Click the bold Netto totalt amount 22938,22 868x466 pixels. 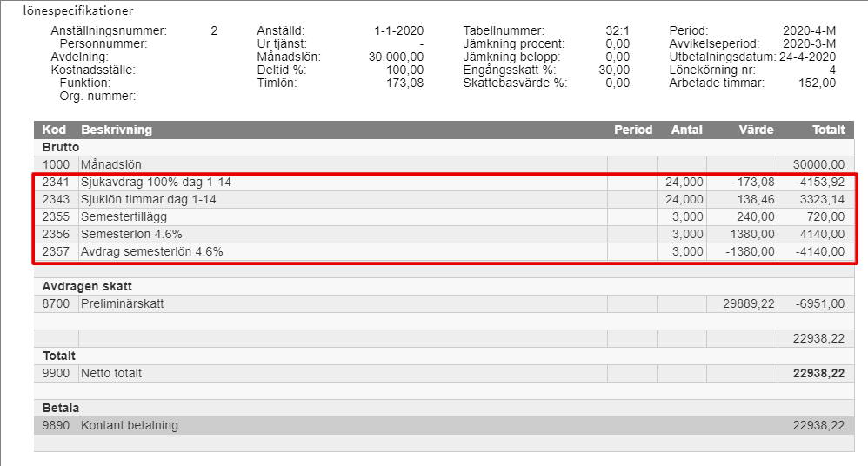(818, 374)
